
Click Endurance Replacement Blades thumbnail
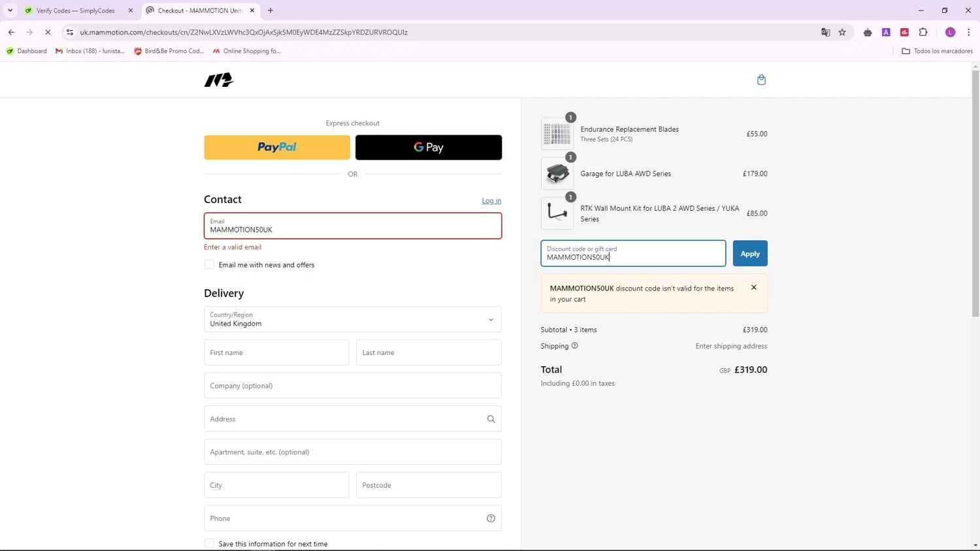[557, 134]
